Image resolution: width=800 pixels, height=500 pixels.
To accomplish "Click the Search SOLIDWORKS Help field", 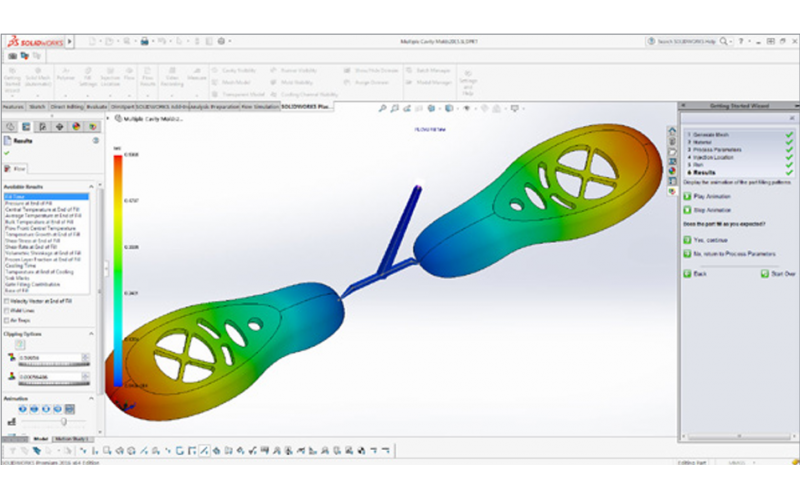I will point(687,41).
